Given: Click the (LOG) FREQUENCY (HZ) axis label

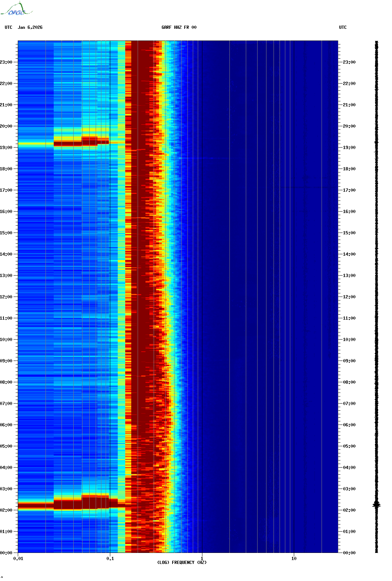Looking at the screenshot, I should 182,562.
